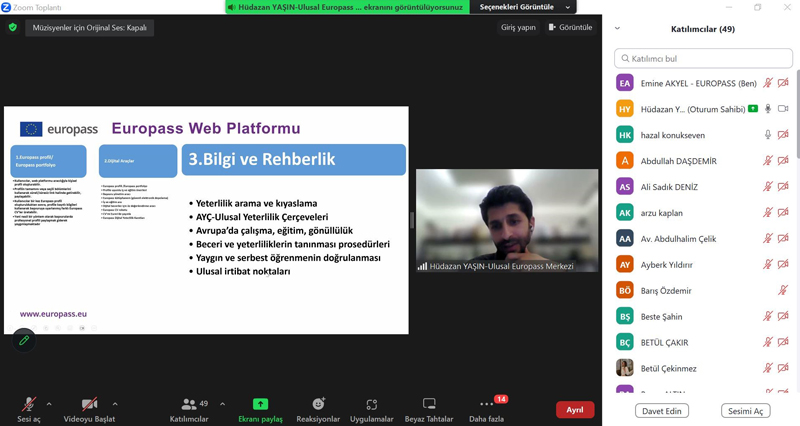Open the Görüntüle view menu
800x426 pixels.
pos(570,28)
